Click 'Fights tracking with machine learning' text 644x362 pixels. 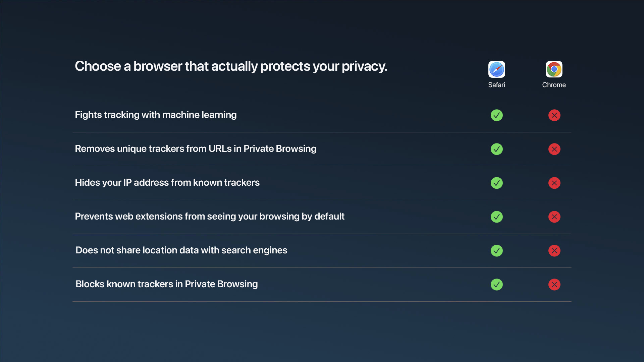click(156, 115)
